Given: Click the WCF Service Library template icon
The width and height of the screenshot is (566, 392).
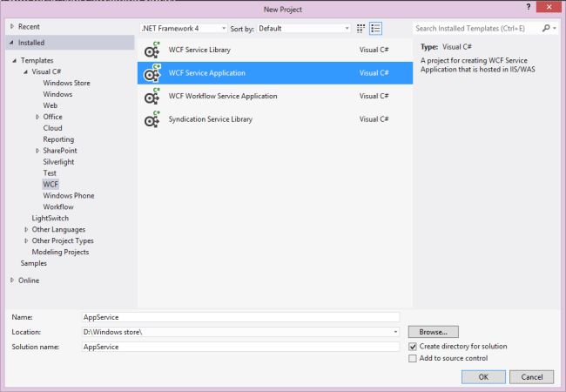Looking at the screenshot, I should pos(152,51).
